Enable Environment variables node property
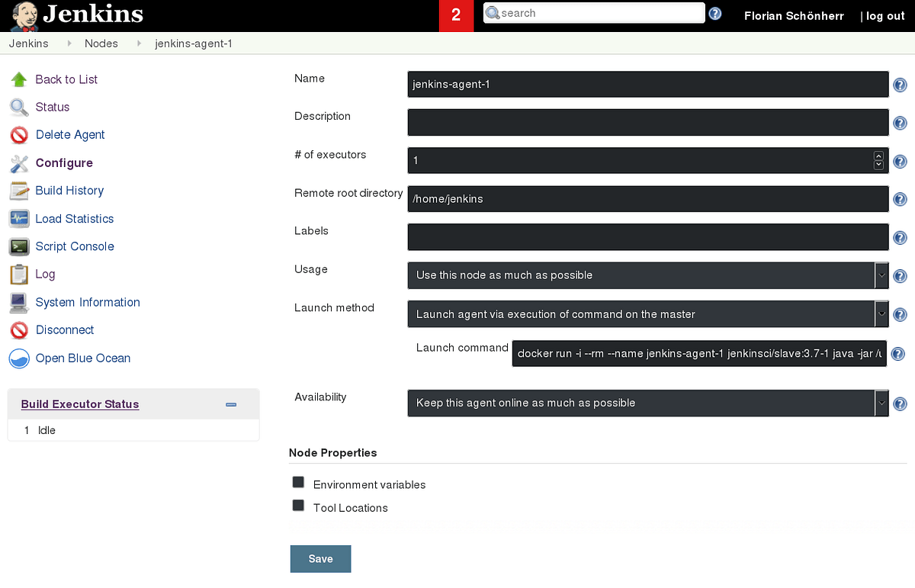 pyautogui.click(x=298, y=481)
